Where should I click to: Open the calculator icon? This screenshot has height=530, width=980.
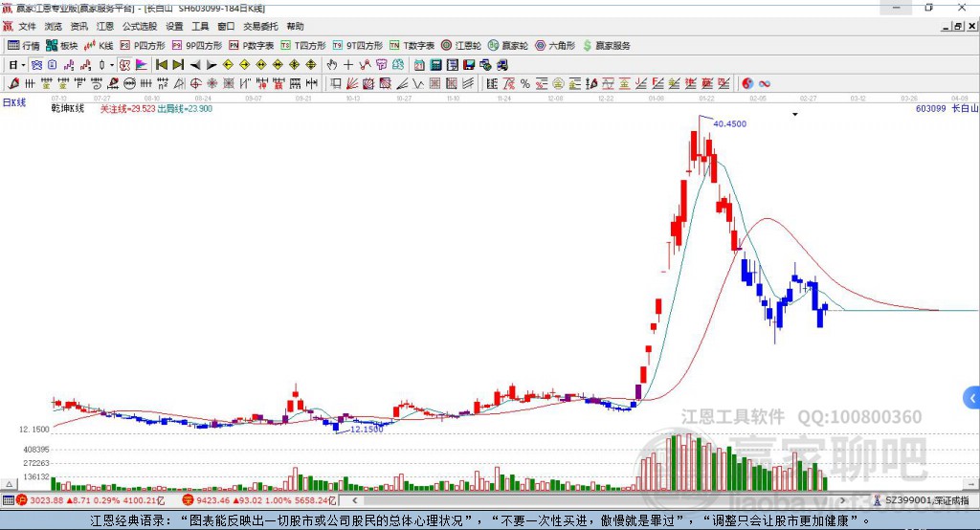(436, 65)
